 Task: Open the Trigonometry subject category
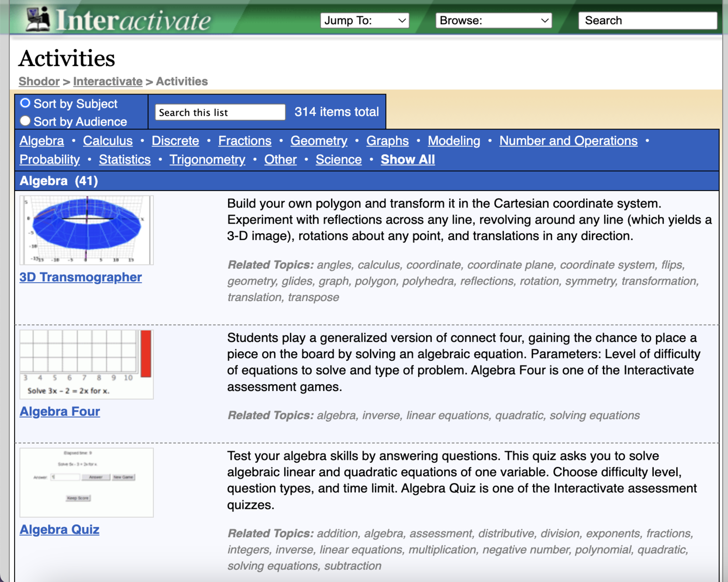point(207,160)
